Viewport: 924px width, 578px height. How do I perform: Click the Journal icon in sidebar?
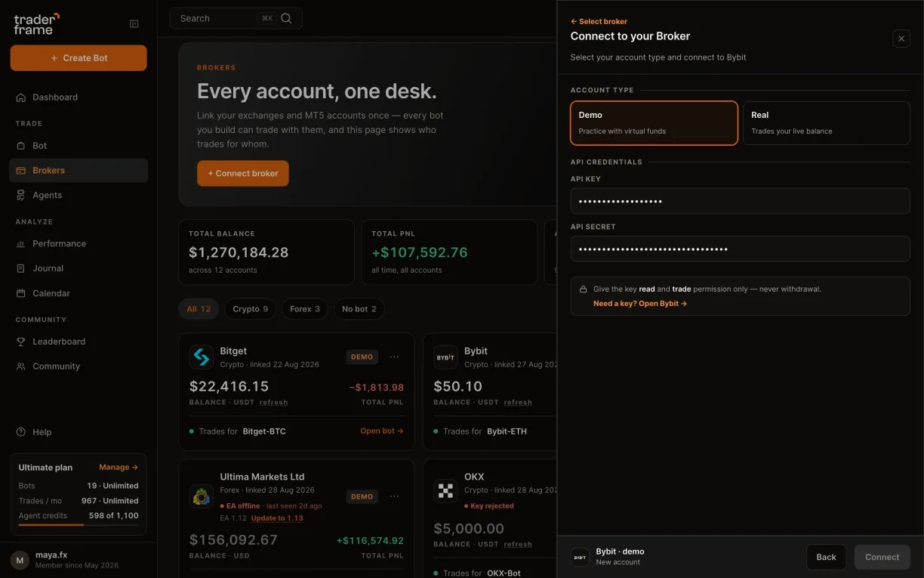[21, 268]
